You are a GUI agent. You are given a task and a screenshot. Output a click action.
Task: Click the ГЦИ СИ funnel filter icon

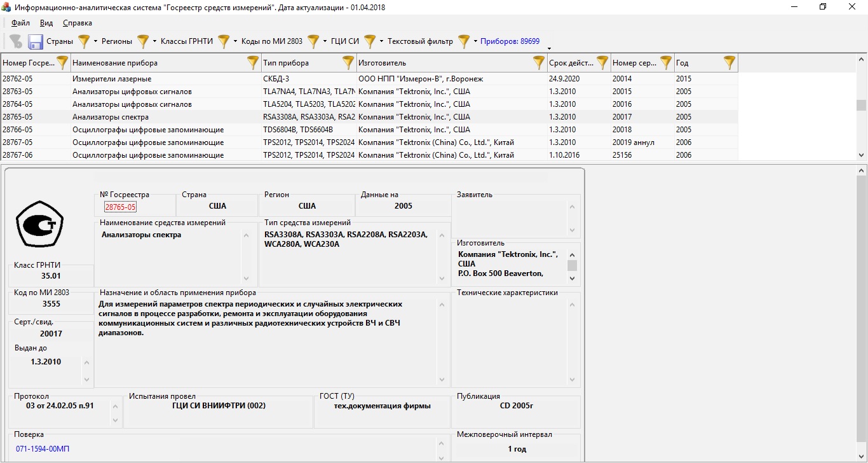tap(370, 42)
